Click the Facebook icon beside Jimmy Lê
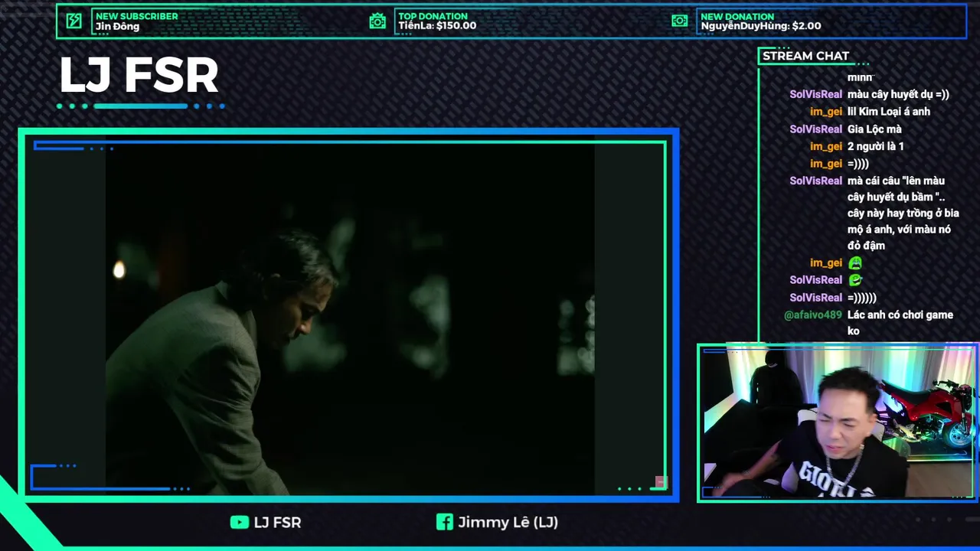The width and height of the screenshot is (980, 551). 444,522
